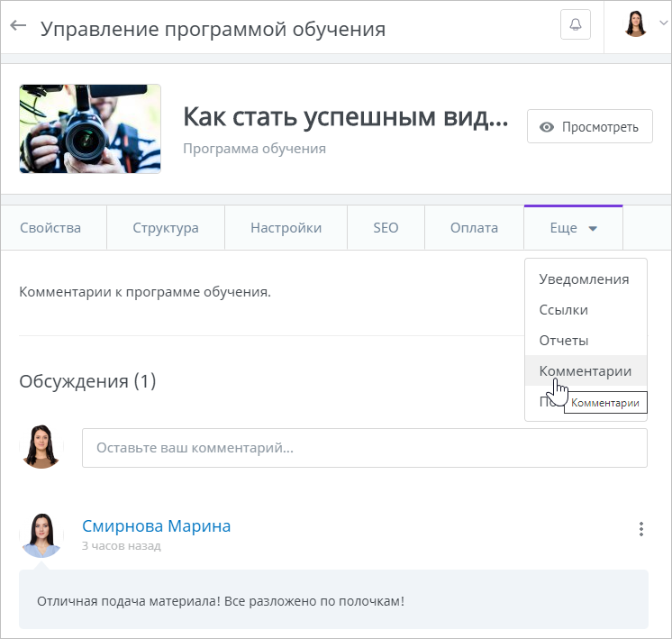Screen dimensions: 672x639
Task: Click the text Комментарии к программе обучения
Action: click(x=145, y=292)
